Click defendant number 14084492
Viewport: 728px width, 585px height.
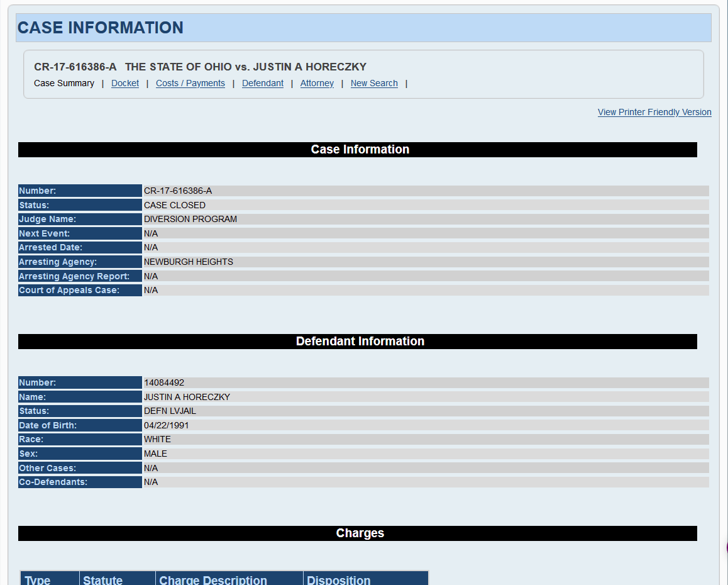(x=164, y=383)
